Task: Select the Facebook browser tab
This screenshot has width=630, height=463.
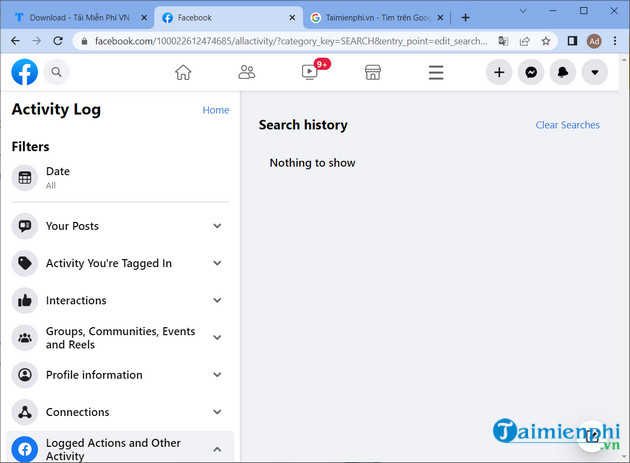Action: (229, 18)
